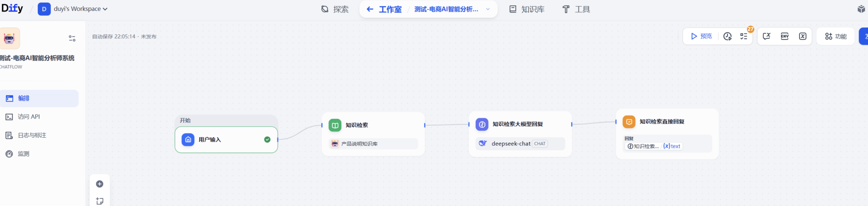Open the checklist icon with badge 27
868x206 pixels.
pos(744,36)
